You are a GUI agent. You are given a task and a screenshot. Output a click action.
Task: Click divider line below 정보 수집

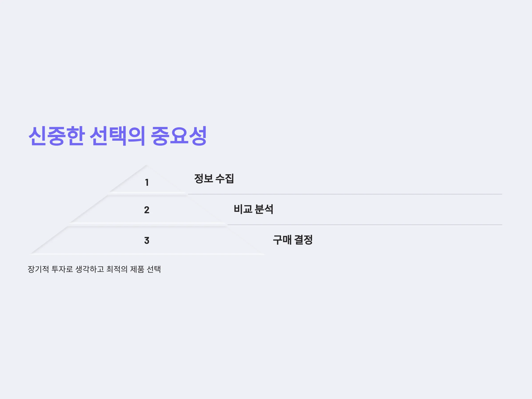pyautogui.click(x=345, y=194)
